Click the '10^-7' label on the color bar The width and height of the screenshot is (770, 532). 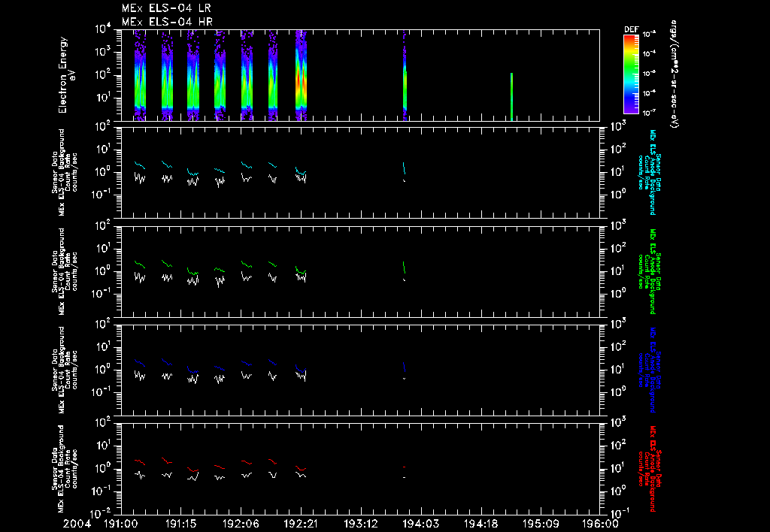pyautogui.click(x=649, y=113)
